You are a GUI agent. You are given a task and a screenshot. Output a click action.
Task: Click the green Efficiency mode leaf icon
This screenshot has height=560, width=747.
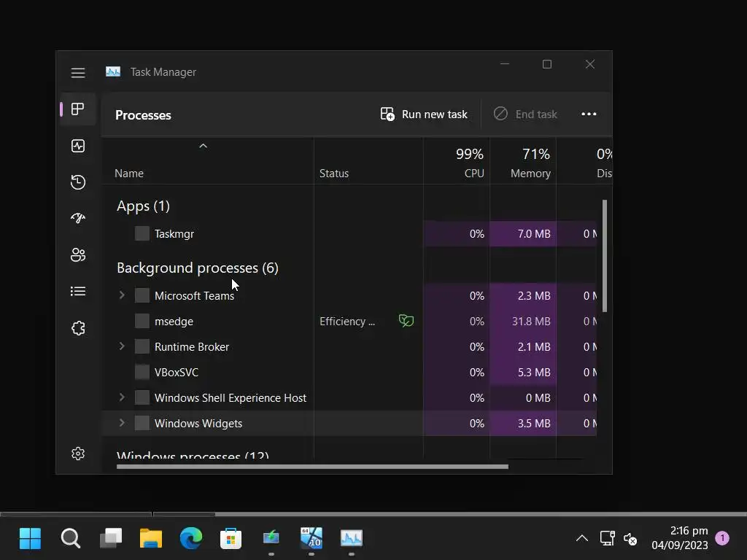coord(406,321)
